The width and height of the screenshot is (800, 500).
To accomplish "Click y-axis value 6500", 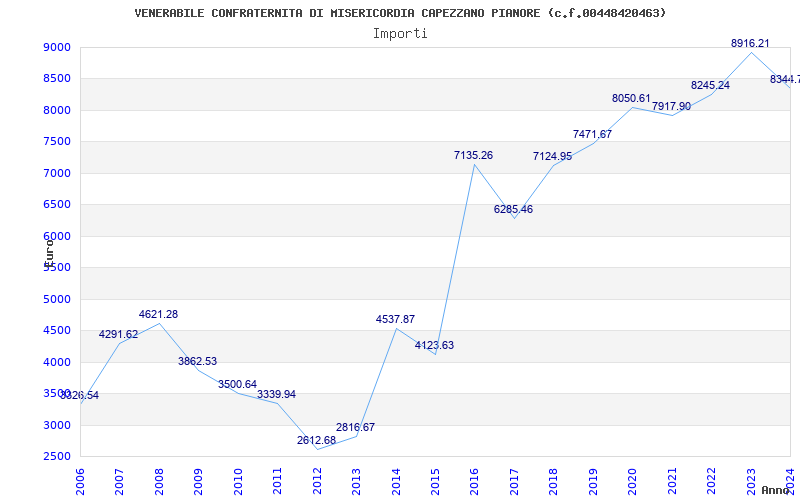I will tap(57, 205).
